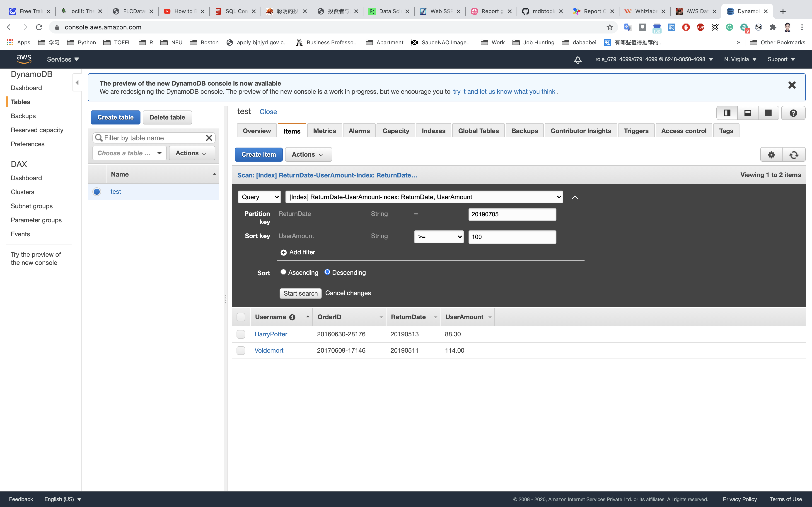812x507 pixels.
Task: Switch to split vertical panel layout icon
Action: (x=727, y=113)
